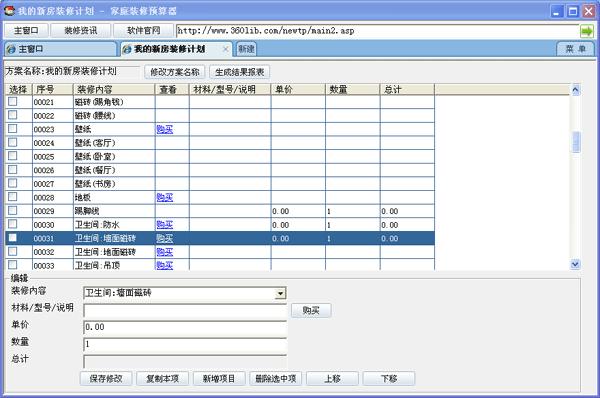The width and height of the screenshot is (600, 398).
Task: Click the application logo icon in title bar
Action: click(x=9, y=11)
